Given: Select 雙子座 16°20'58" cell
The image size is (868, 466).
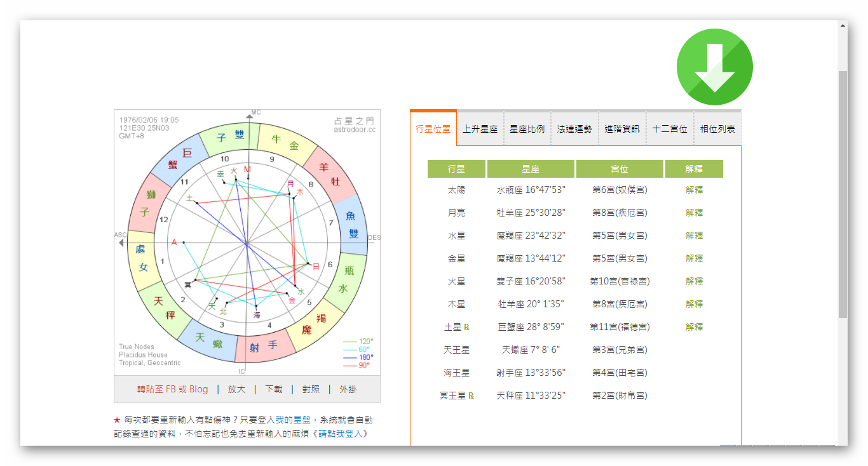Looking at the screenshot, I should [531, 281].
